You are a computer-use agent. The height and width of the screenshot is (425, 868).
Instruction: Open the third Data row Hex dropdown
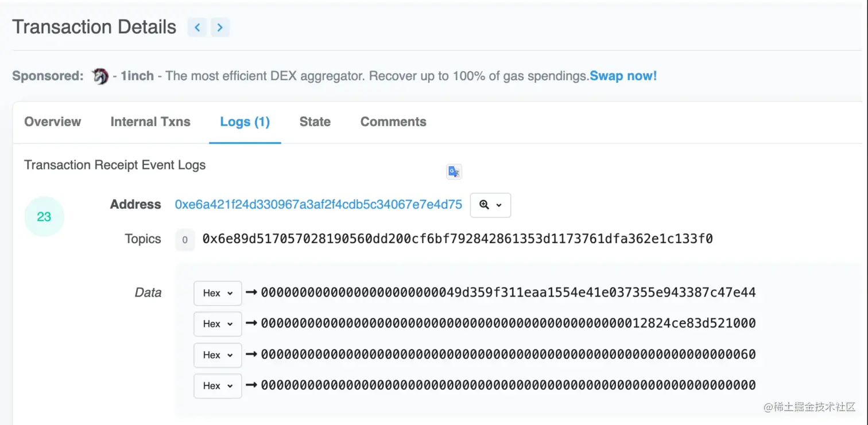[218, 355]
